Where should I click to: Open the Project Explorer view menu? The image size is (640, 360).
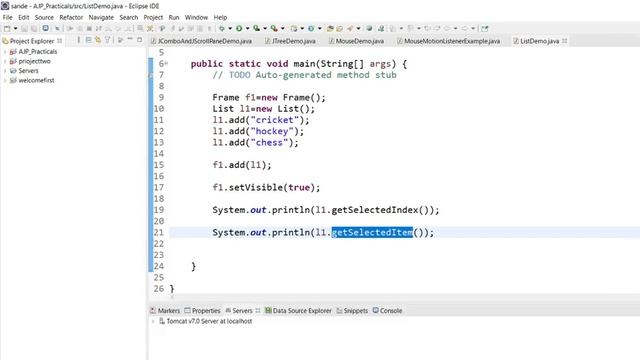[x=120, y=40]
